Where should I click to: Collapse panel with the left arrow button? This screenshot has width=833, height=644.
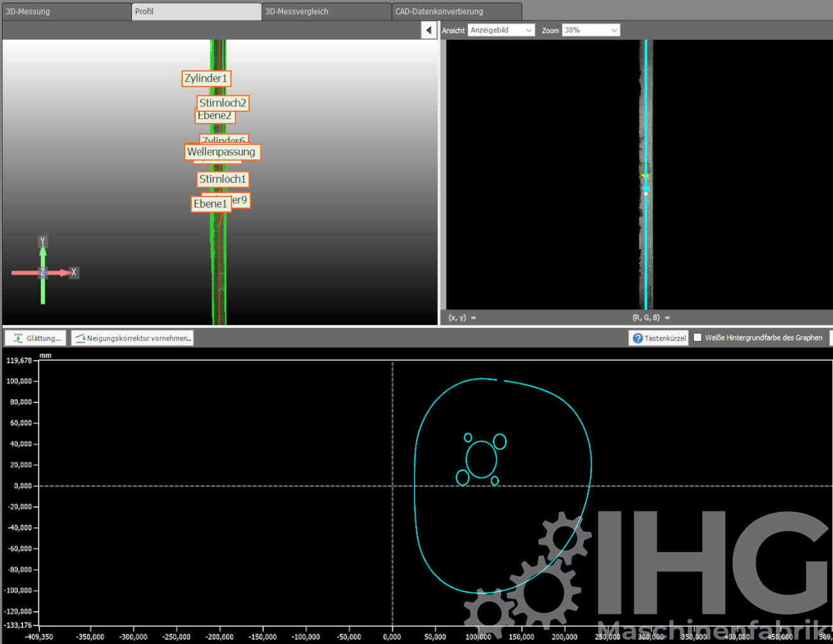429,30
